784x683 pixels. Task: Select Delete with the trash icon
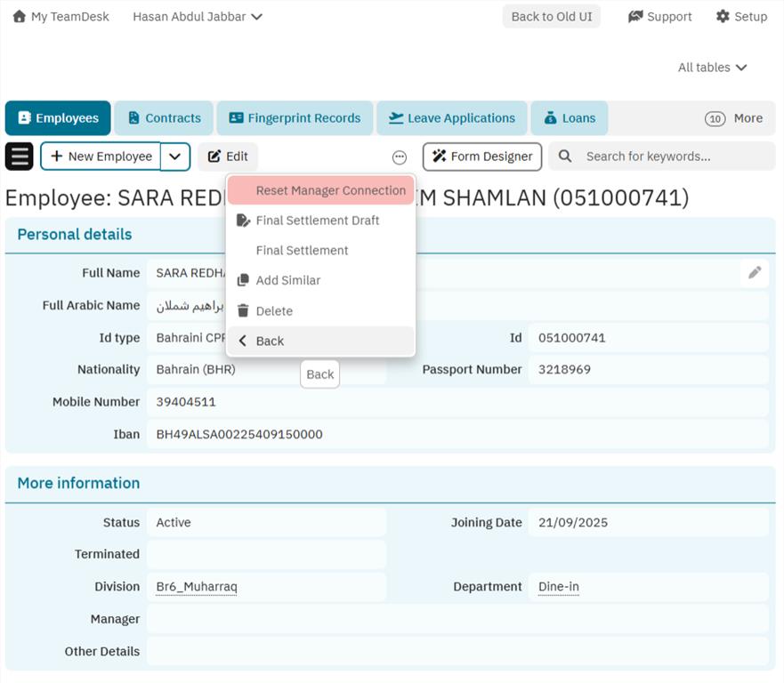243,310
